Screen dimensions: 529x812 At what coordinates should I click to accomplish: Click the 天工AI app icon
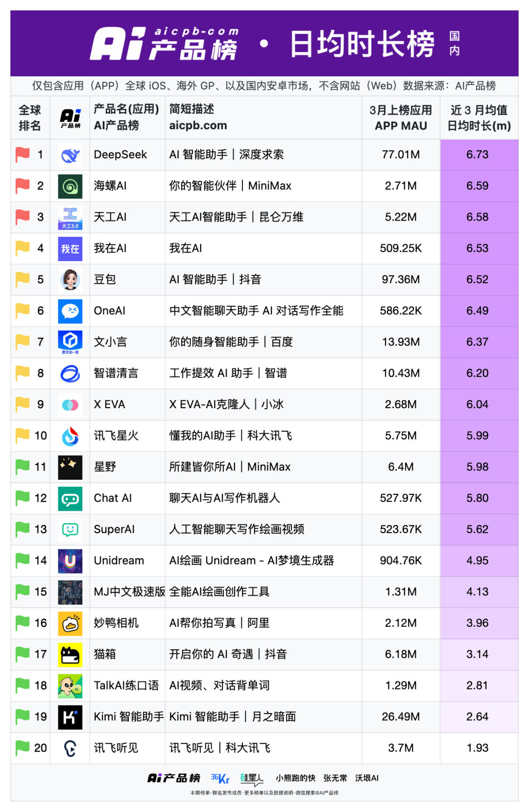[x=70, y=218]
